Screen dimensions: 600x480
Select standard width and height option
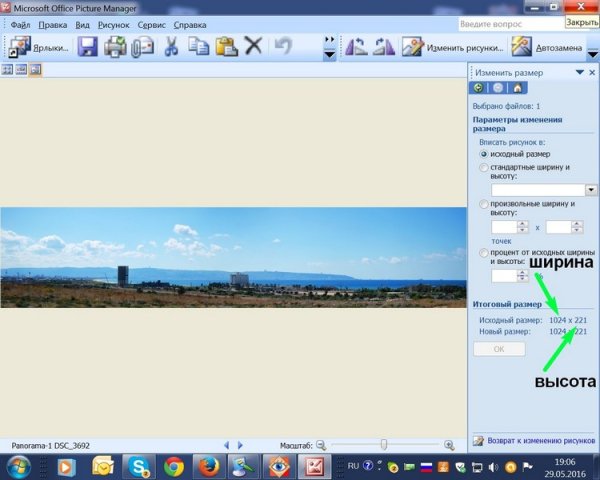[484, 168]
